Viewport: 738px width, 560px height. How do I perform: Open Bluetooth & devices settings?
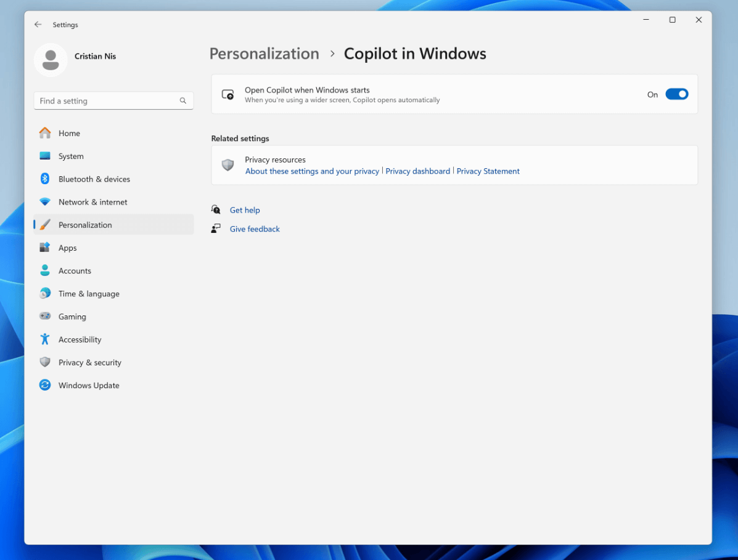pos(113,179)
